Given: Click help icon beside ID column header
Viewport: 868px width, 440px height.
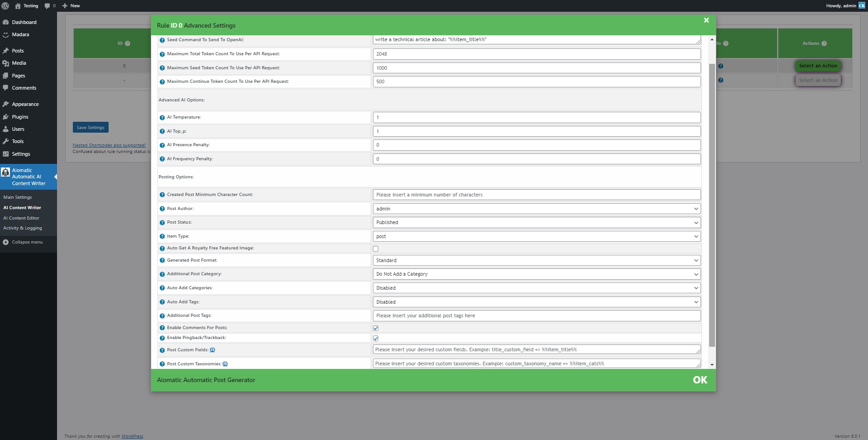Looking at the screenshot, I should pos(128,43).
